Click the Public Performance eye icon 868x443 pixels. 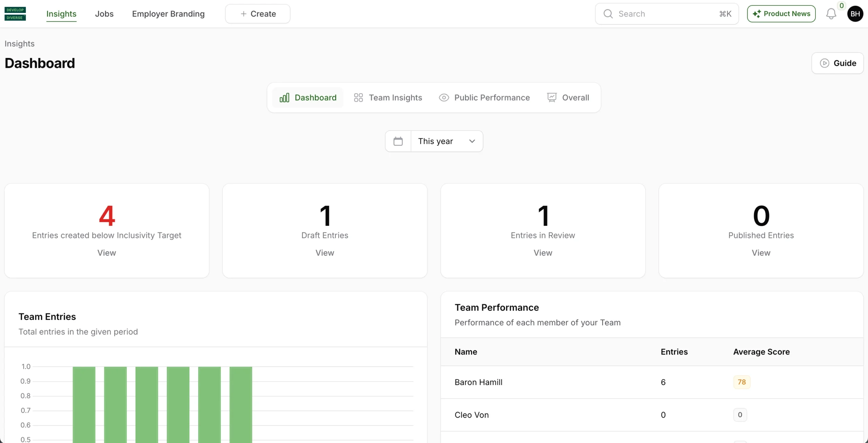[444, 98]
